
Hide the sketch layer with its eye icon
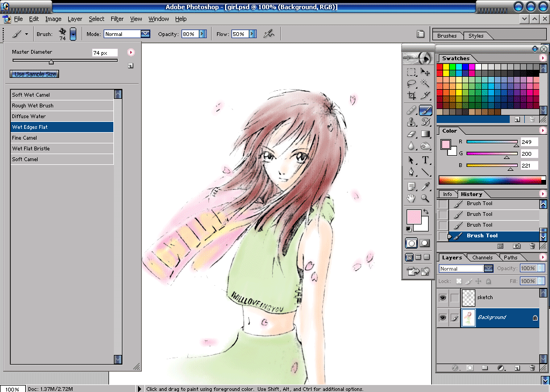443,297
